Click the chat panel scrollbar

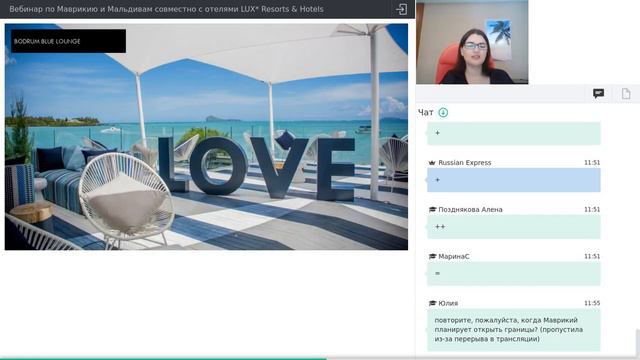pos(638,343)
